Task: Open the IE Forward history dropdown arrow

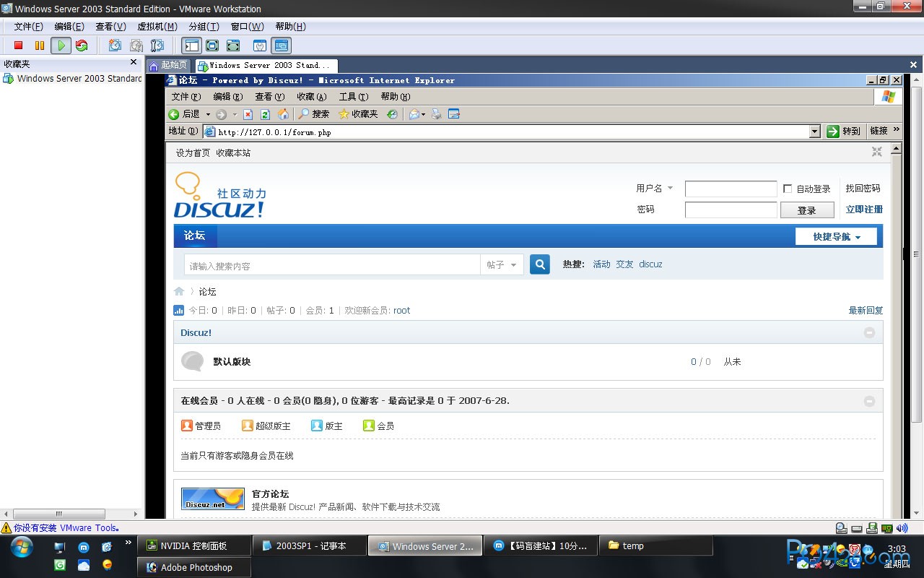Action: (234, 114)
